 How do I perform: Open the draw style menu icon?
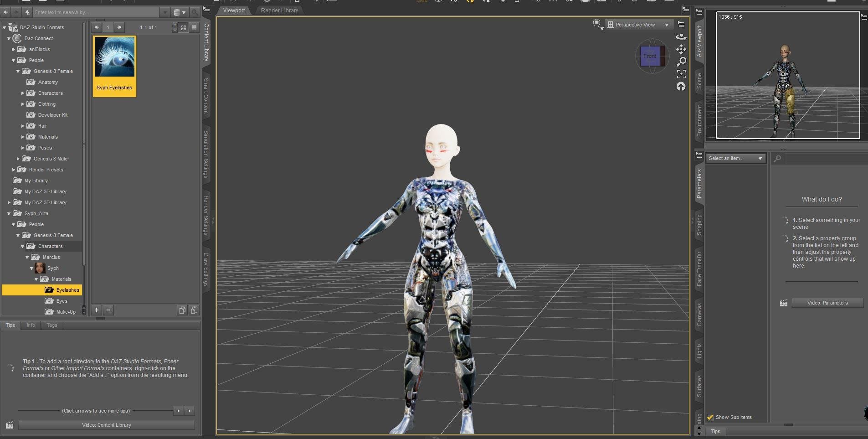click(597, 24)
